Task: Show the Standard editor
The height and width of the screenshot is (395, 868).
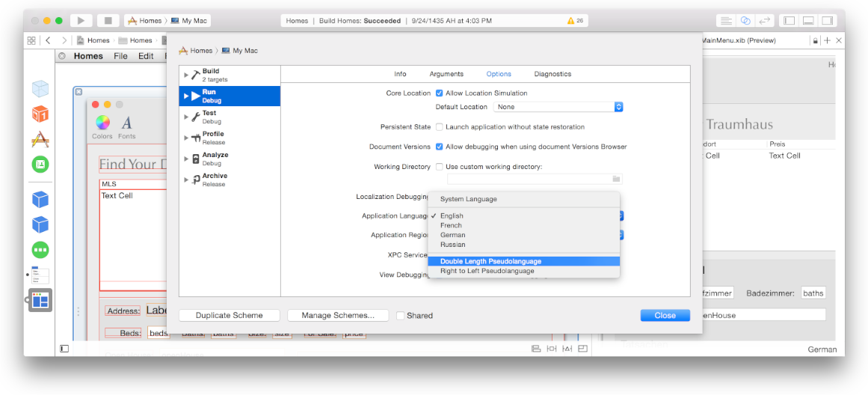Action: coord(725,21)
